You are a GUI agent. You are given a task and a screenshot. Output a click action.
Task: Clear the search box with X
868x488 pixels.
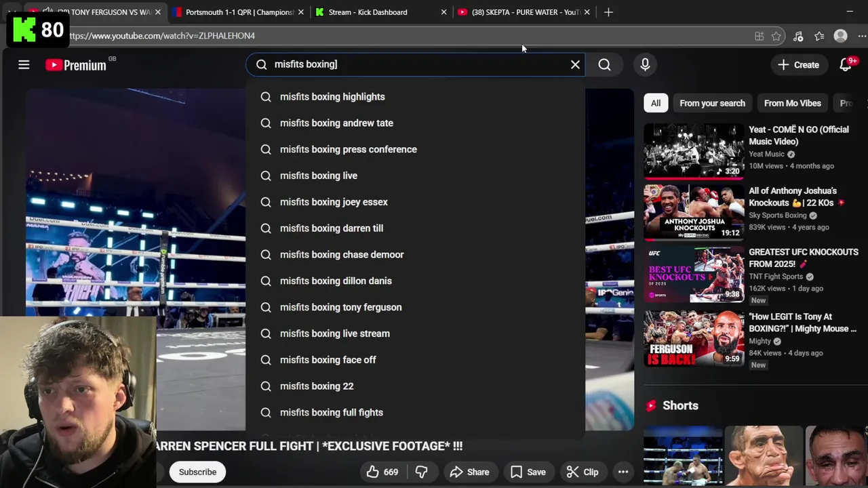575,64
